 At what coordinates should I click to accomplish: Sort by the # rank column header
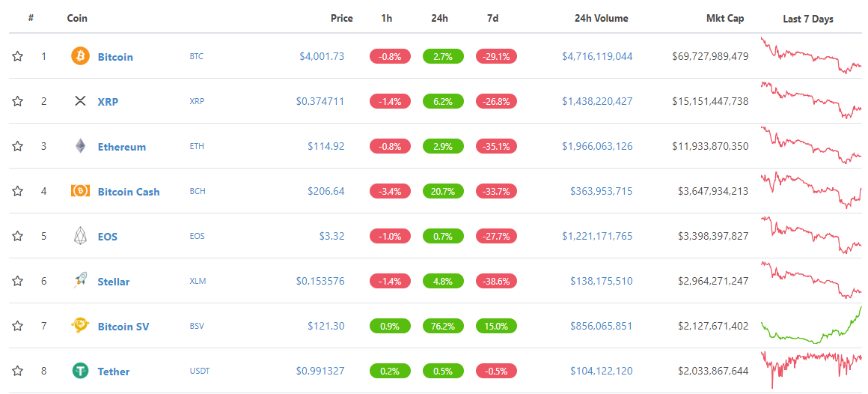click(31, 18)
